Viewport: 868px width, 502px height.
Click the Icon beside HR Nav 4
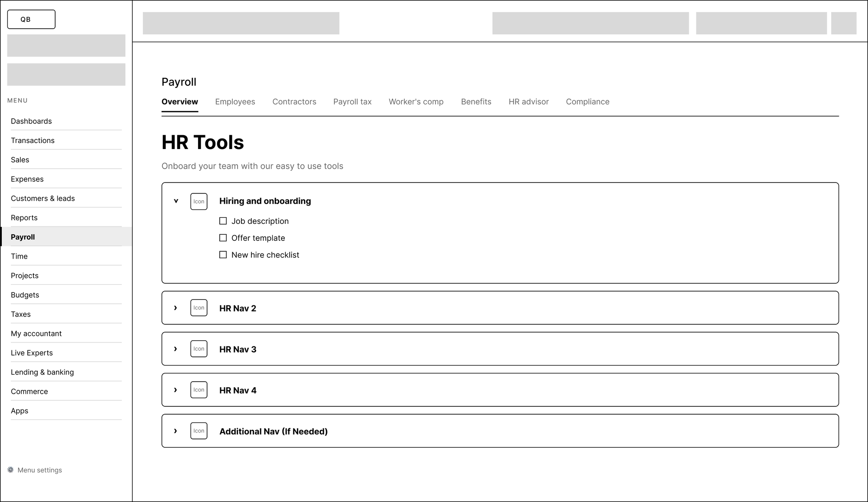tap(198, 389)
